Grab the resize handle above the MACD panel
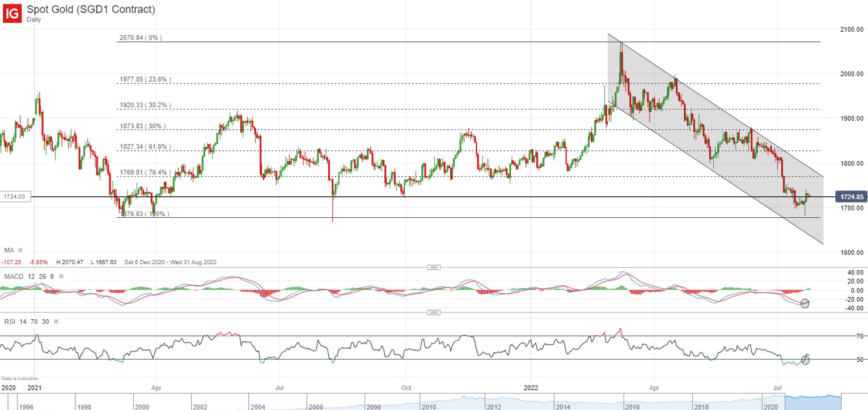This screenshot has height=410, width=868. [434, 267]
